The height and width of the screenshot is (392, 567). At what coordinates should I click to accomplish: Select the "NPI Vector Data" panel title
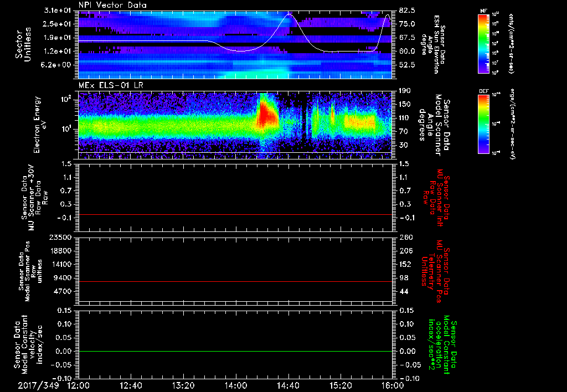(x=112, y=5)
